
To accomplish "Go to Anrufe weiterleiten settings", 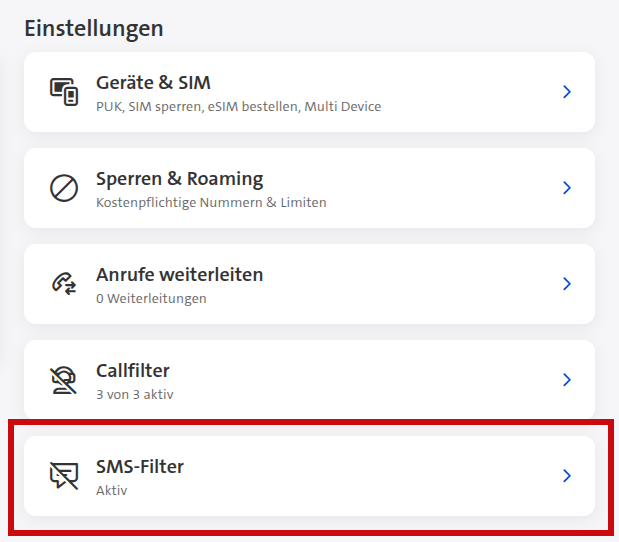I will coord(179,274).
